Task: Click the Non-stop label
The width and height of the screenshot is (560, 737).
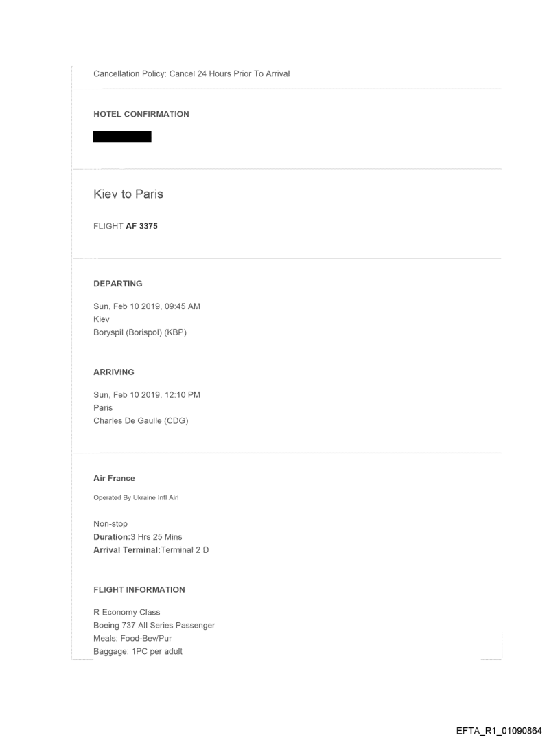Action: tap(110, 524)
